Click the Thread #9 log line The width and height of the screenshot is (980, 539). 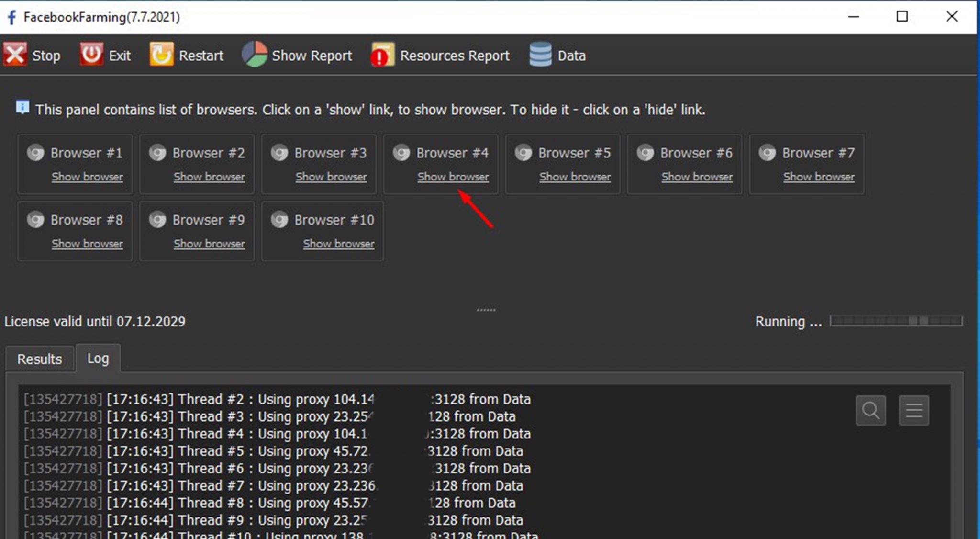(x=273, y=520)
